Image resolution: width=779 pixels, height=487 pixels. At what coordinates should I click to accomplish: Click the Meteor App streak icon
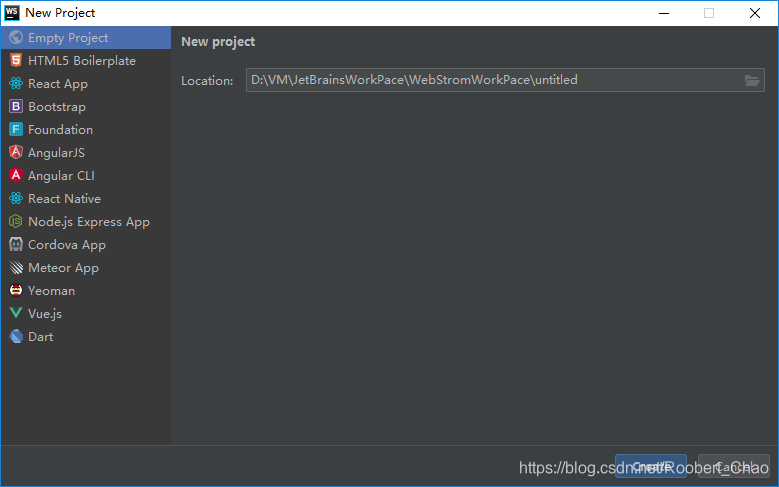click(16, 267)
